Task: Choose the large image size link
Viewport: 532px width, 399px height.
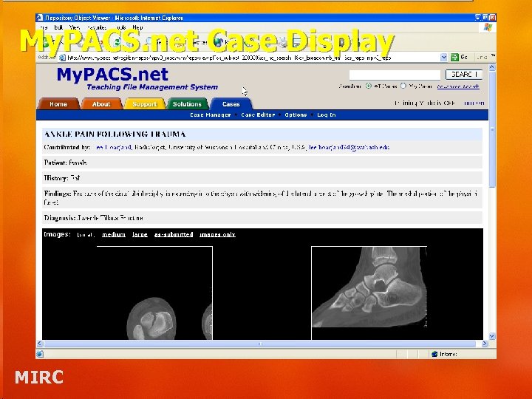Action: (140, 234)
